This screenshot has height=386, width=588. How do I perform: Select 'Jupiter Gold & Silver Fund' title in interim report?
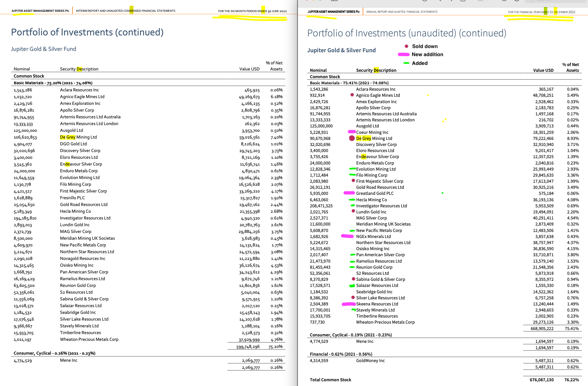(x=44, y=49)
